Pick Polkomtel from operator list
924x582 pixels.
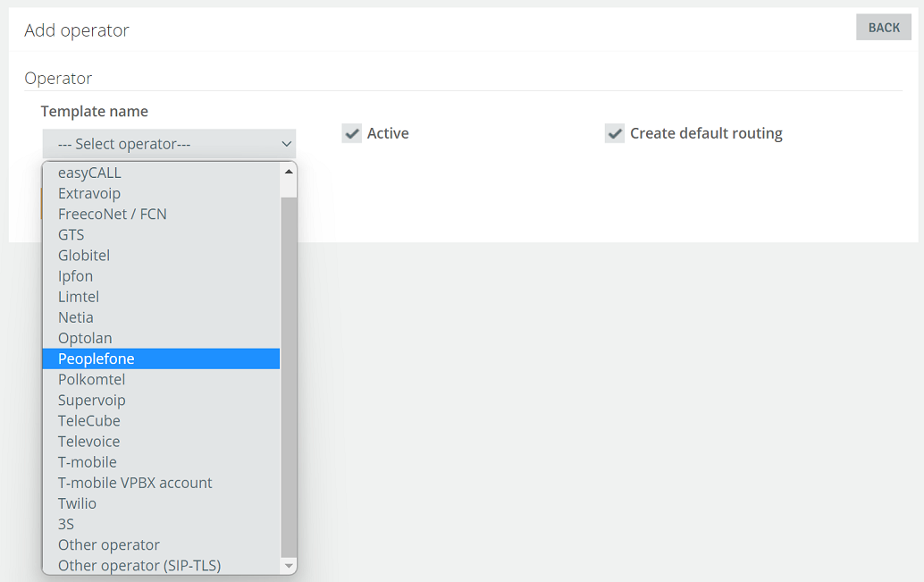coord(161,379)
